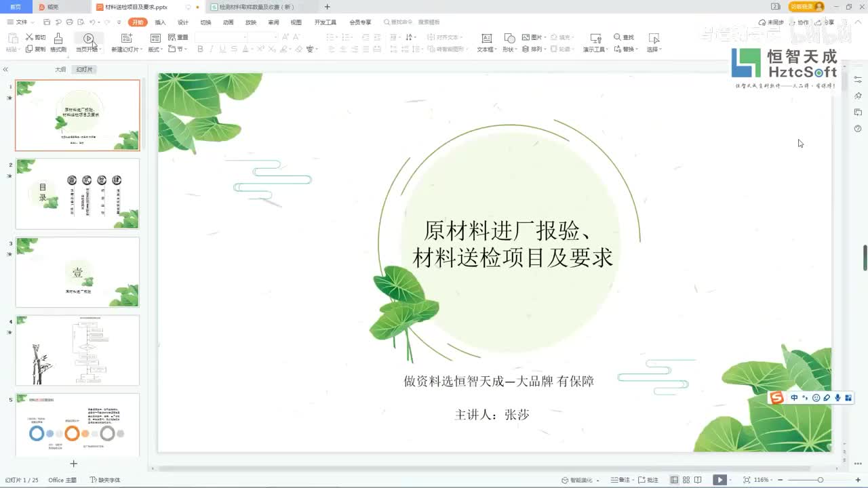Open the Replace (替换) dropdown
Screen dimensions: 868x488
point(627,49)
